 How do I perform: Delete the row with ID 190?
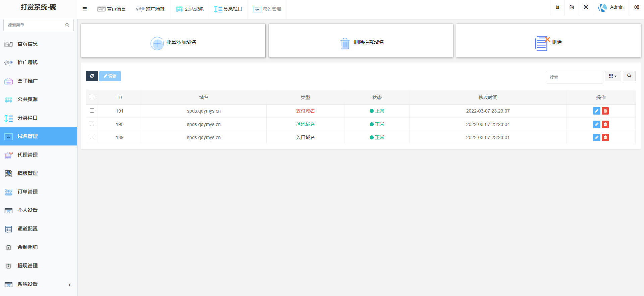pyautogui.click(x=605, y=124)
